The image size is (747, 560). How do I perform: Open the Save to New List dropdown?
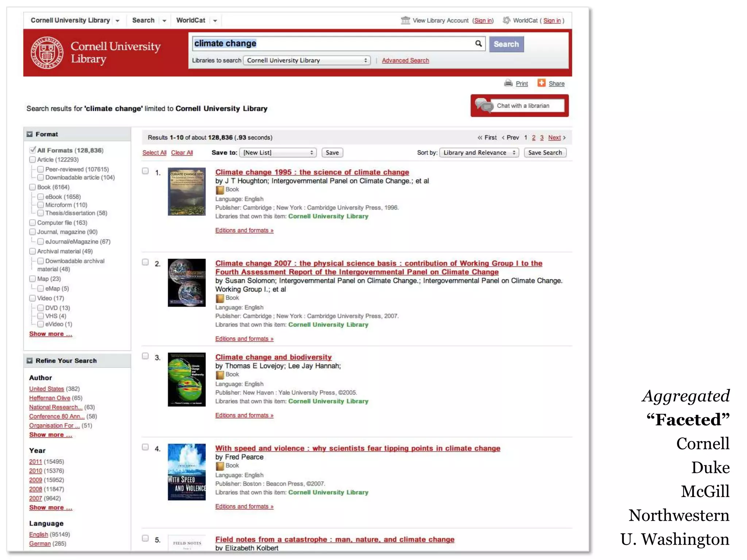point(278,153)
